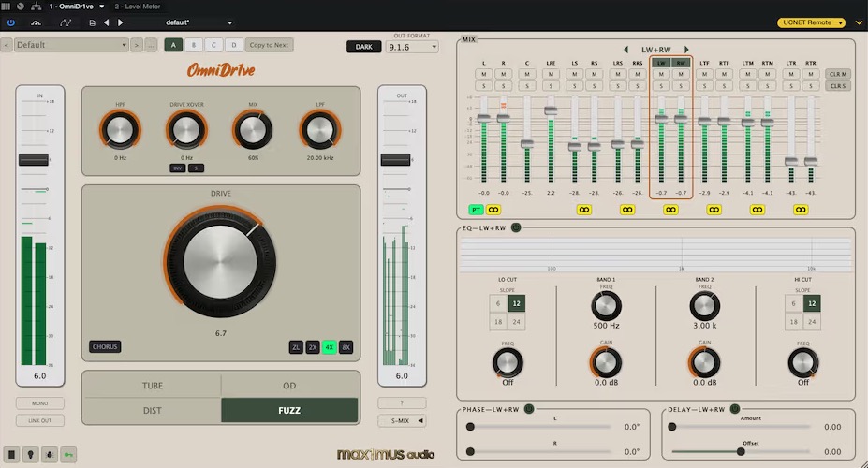Viewport: 868px width, 468px height.
Task: Click the gauge-shaped icon in host toolbar
Action: pyautogui.click(x=36, y=22)
